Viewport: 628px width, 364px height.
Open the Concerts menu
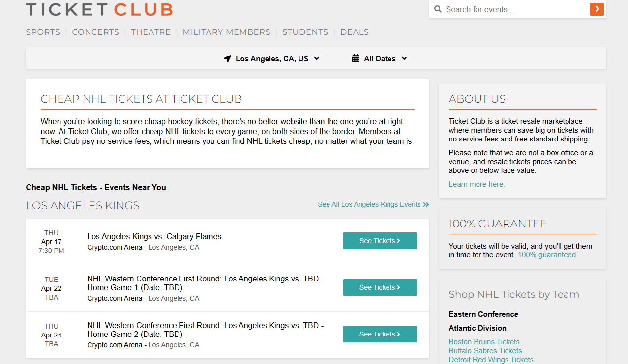95,32
